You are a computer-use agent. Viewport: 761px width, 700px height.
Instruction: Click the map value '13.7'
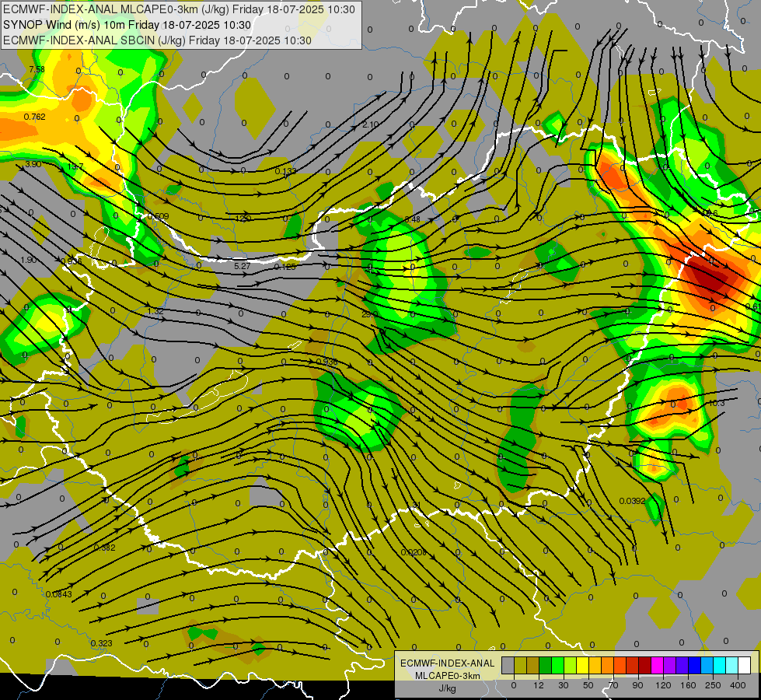[x=75, y=166]
